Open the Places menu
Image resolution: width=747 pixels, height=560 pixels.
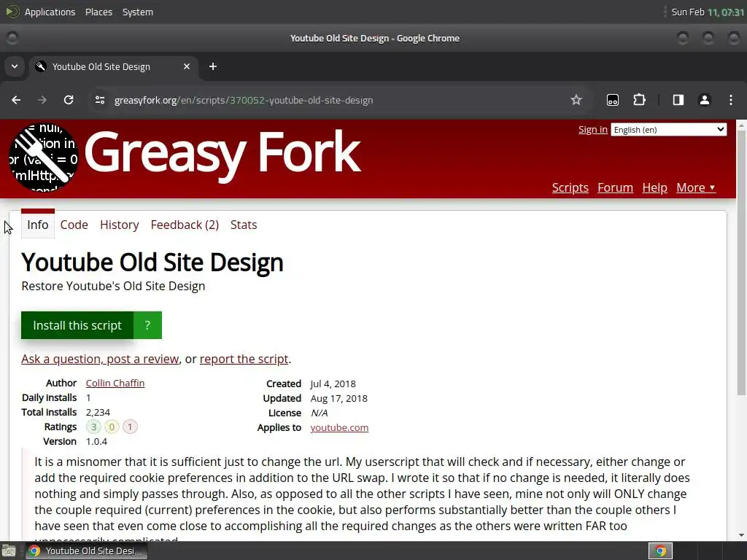98,12
